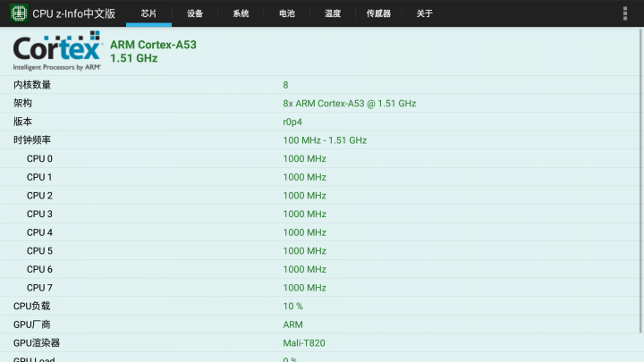The width and height of the screenshot is (644, 362).
Task: Select the CPU 1 row label
Action: pos(39,177)
